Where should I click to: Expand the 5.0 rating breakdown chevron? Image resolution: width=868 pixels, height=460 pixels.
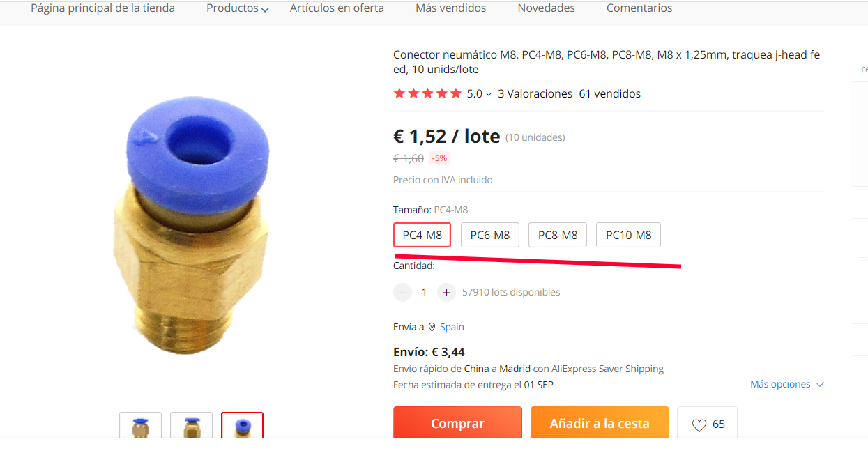[x=489, y=94]
